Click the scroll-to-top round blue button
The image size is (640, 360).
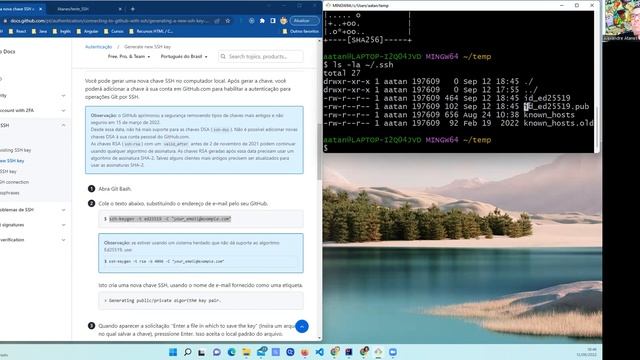pos(302,327)
